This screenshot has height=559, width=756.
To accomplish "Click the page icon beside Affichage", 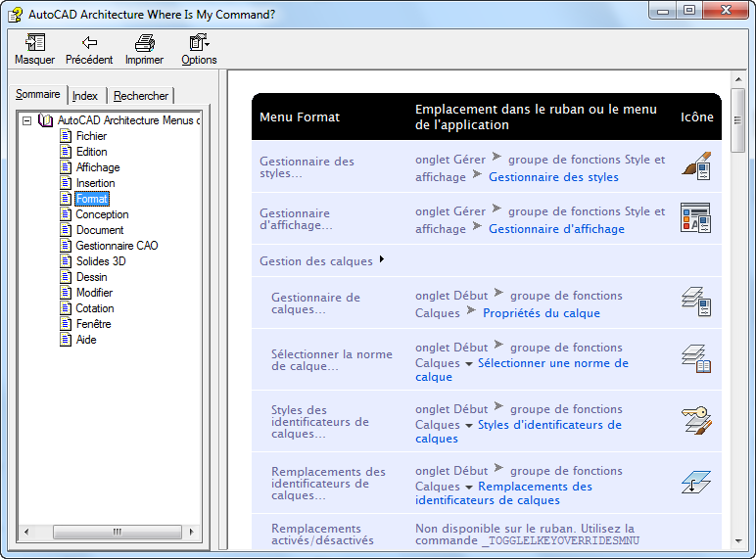I will coord(66,167).
